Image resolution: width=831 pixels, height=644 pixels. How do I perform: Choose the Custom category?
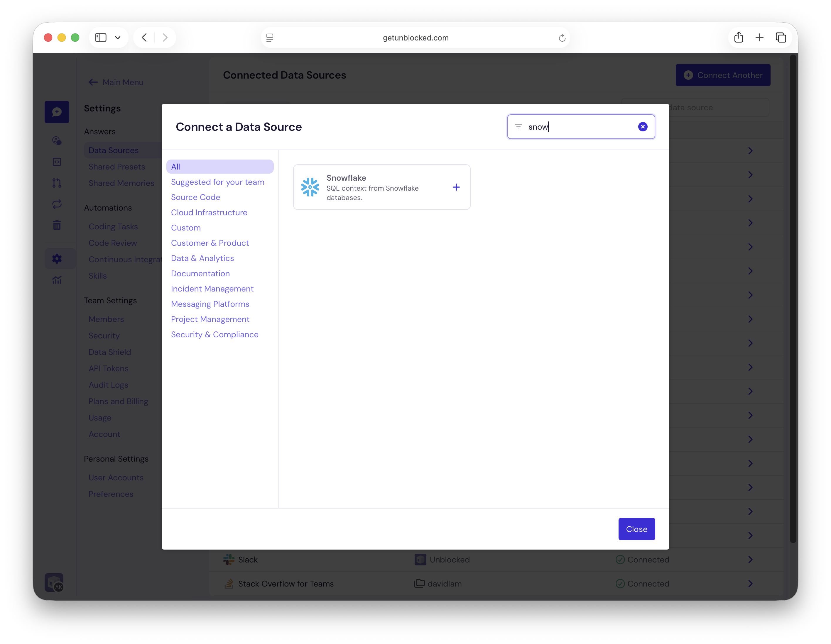pos(186,227)
